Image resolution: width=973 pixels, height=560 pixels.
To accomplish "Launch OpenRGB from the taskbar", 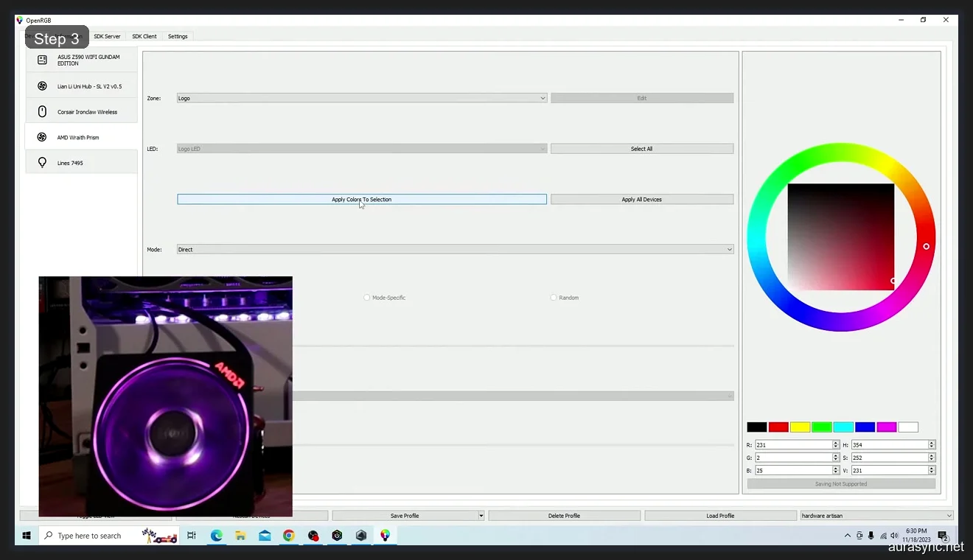I will 385,536.
